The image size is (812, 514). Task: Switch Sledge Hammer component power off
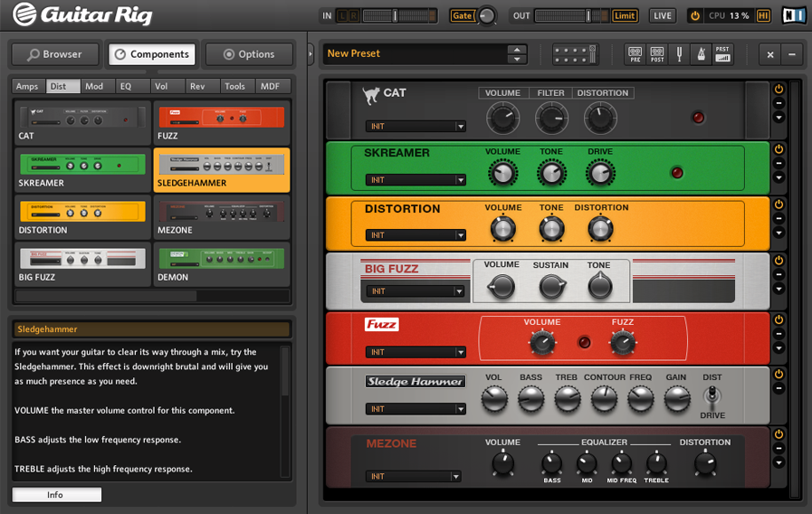779,374
